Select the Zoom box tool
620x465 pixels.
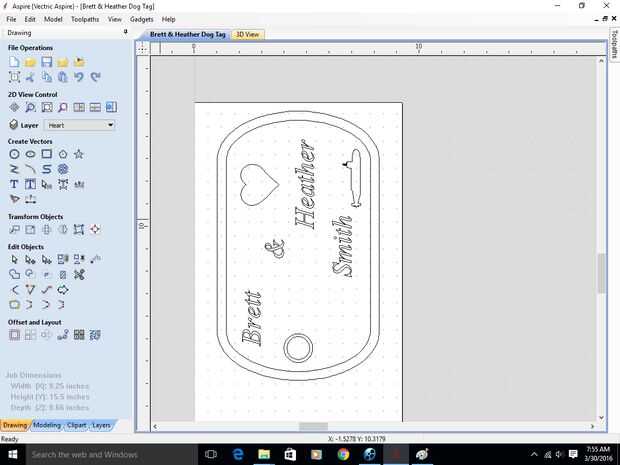pos(30,107)
